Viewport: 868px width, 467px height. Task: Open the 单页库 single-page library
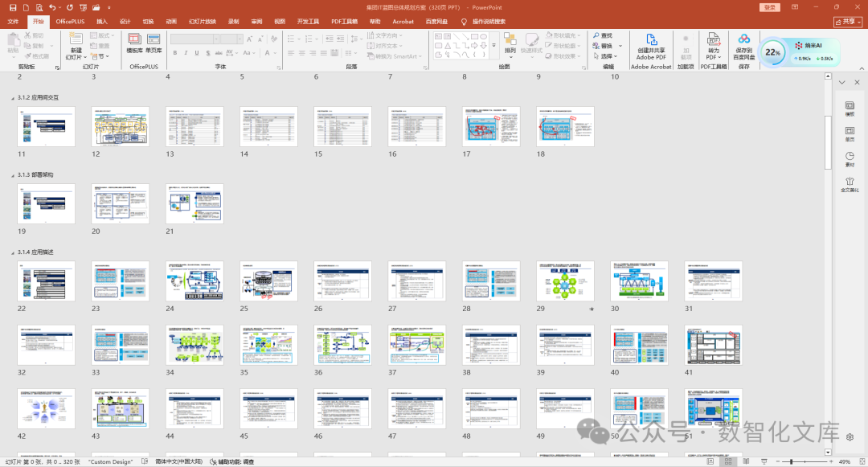154,43
